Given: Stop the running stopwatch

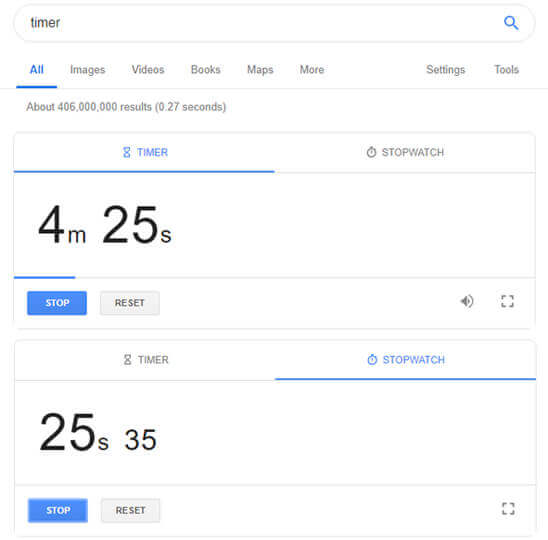Looking at the screenshot, I should click(x=58, y=510).
